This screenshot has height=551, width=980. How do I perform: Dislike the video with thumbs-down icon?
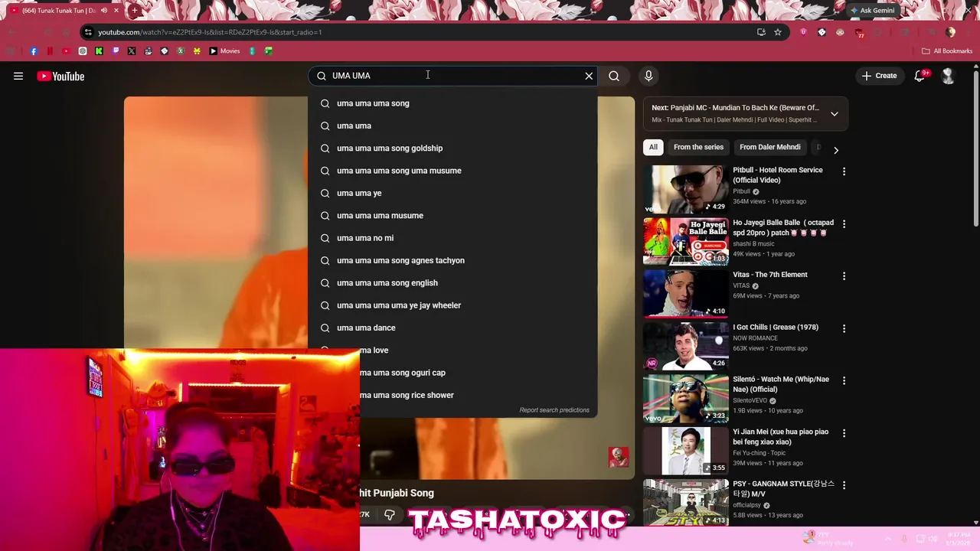pos(390,515)
